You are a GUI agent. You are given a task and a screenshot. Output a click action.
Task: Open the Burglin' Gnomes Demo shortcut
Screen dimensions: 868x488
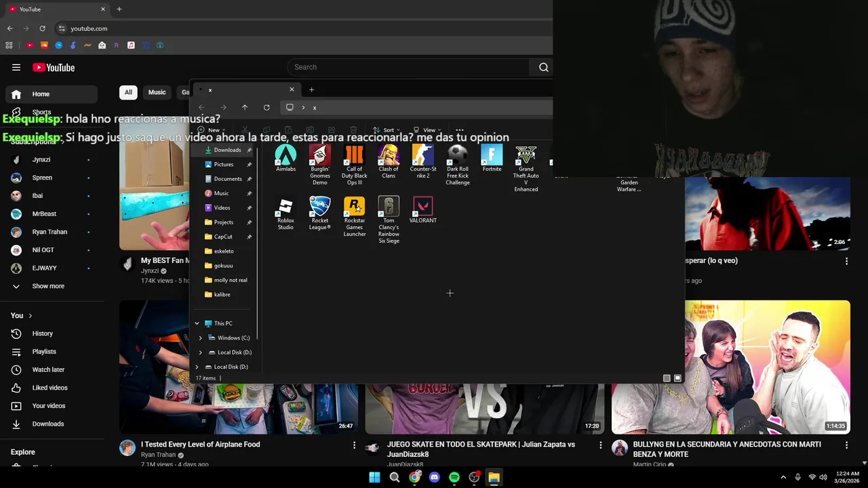click(320, 165)
